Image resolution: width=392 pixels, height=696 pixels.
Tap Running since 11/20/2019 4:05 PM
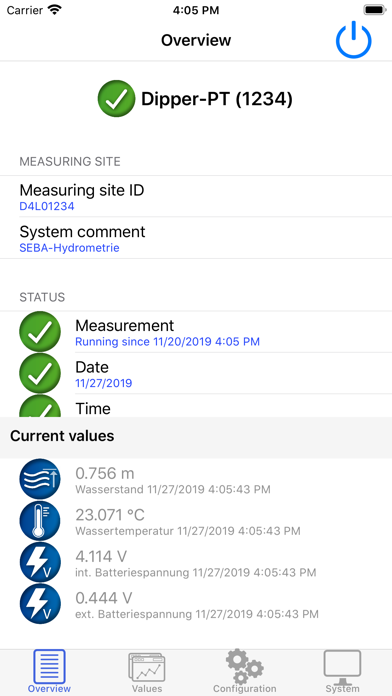167,341
